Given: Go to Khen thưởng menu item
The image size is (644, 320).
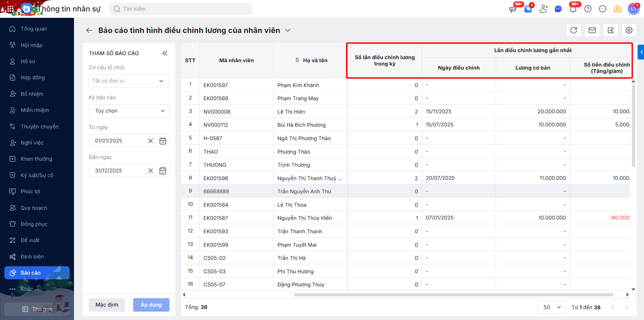Looking at the screenshot, I should (x=36, y=159).
